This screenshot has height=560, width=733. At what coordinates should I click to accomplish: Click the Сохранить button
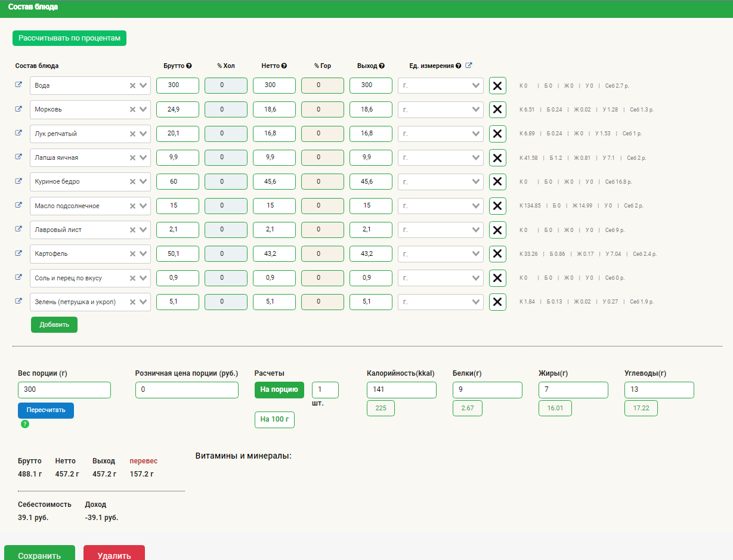(x=39, y=555)
